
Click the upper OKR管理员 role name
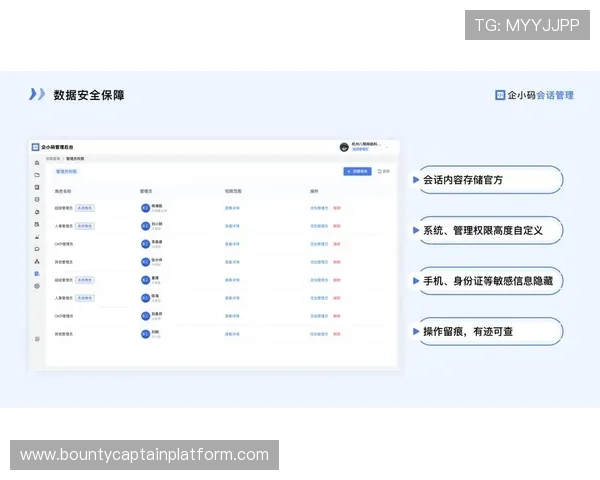coord(64,244)
